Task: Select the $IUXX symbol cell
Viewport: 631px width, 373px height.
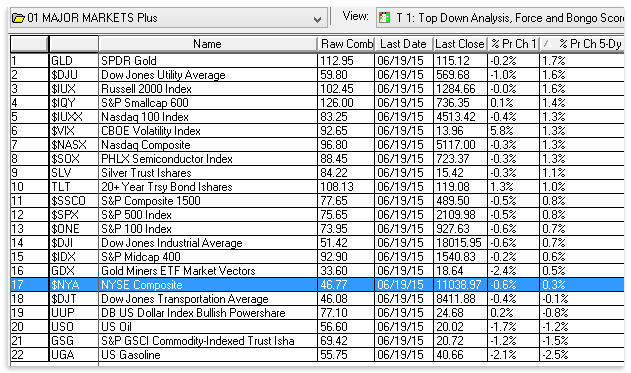Action: click(74, 117)
